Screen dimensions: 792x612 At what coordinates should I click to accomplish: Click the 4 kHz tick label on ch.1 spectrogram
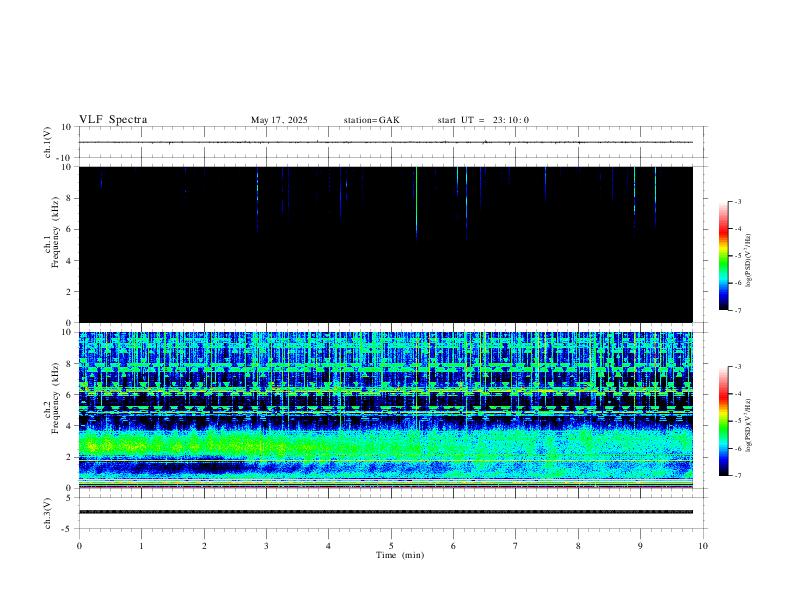[x=70, y=261]
